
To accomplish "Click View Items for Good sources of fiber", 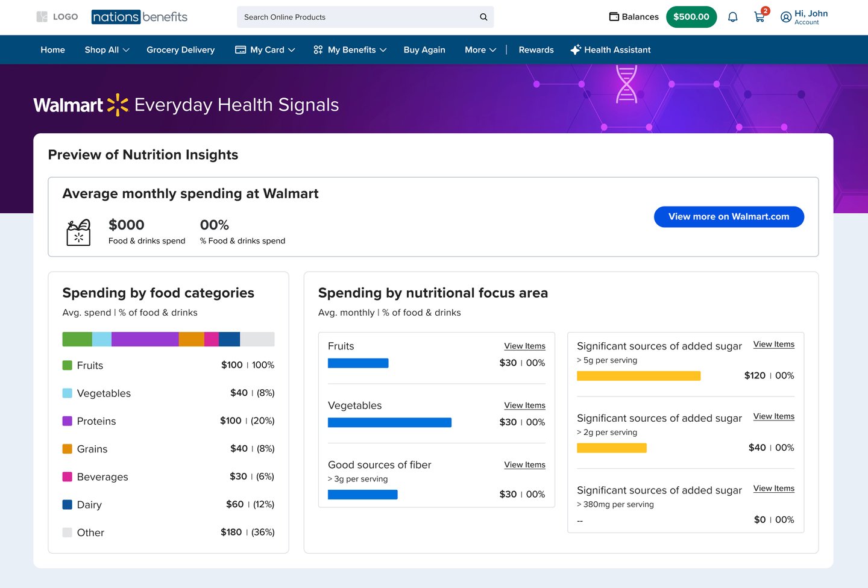I will (x=524, y=464).
